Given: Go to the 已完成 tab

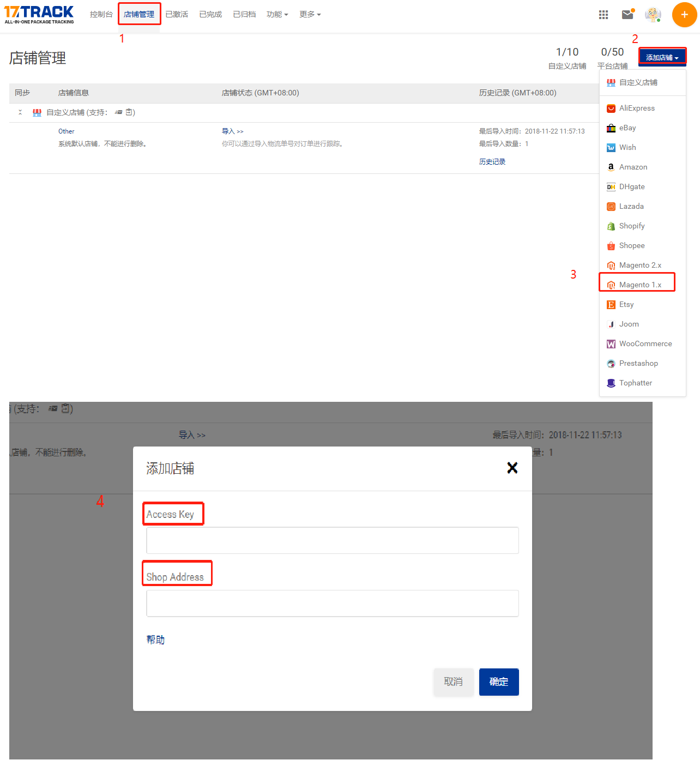Looking at the screenshot, I should (x=210, y=14).
